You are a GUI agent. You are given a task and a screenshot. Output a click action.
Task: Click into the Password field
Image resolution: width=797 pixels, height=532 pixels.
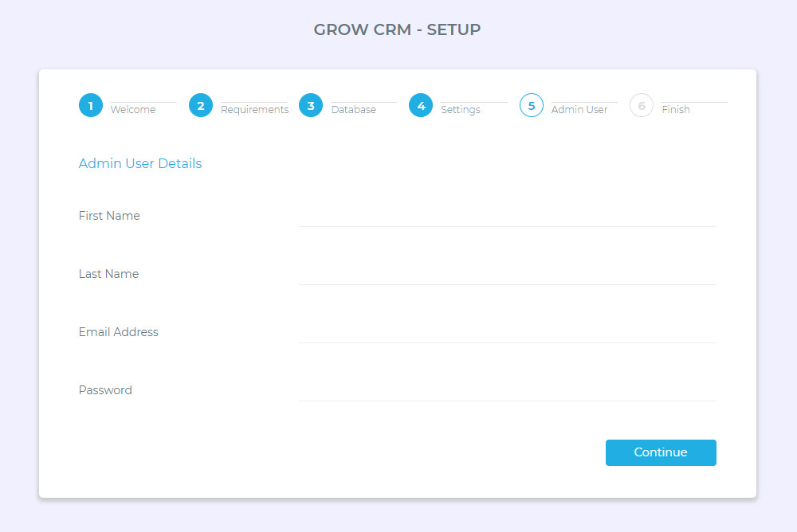click(507, 390)
